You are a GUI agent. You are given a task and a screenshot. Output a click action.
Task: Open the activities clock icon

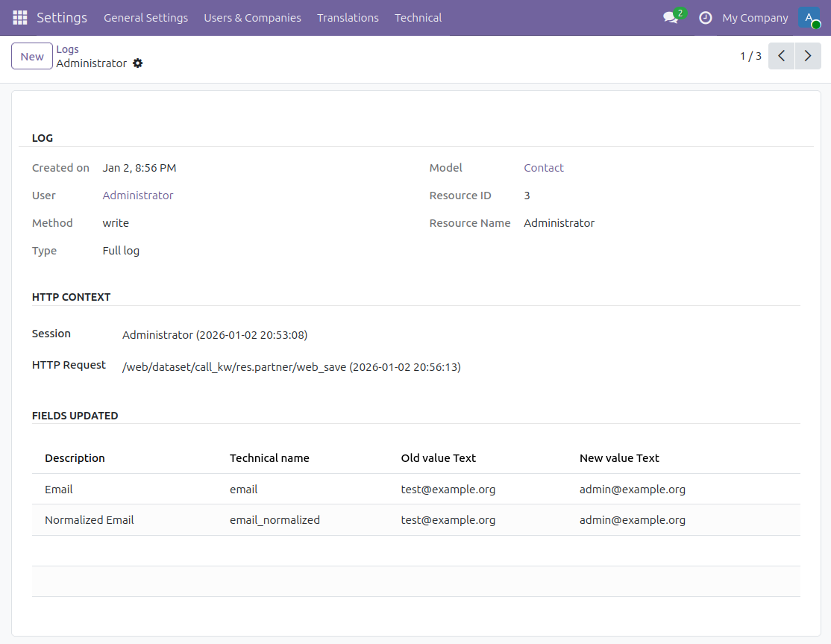[705, 18]
